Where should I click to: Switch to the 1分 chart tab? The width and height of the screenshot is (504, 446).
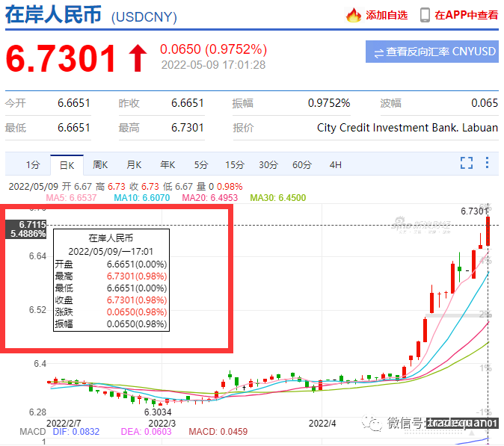point(33,164)
